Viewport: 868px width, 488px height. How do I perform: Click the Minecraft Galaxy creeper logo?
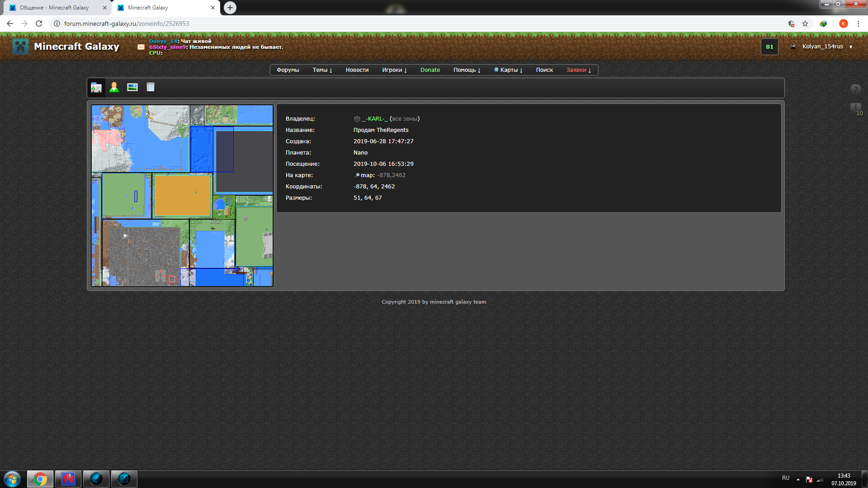(x=21, y=47)
